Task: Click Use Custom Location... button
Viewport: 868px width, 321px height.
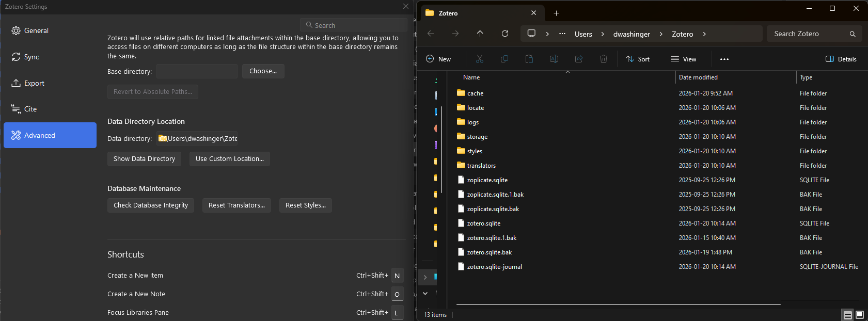Action: (230, 159)
